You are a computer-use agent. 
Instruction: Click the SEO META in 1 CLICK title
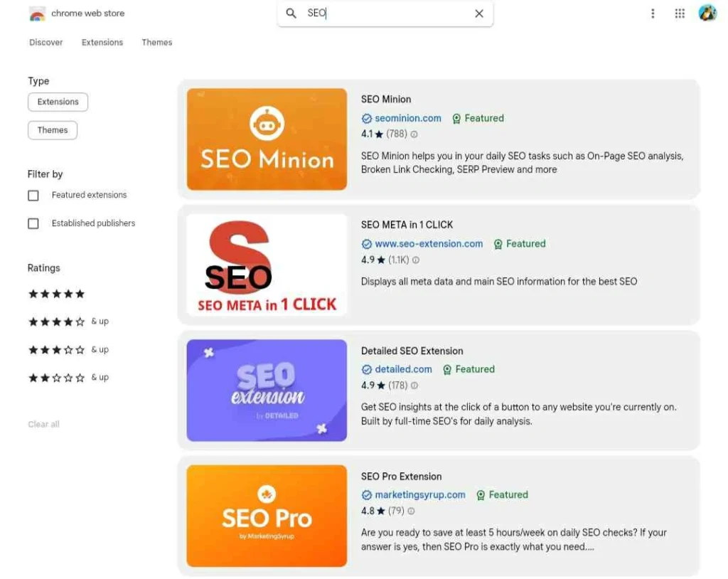[x=407, y=225]
